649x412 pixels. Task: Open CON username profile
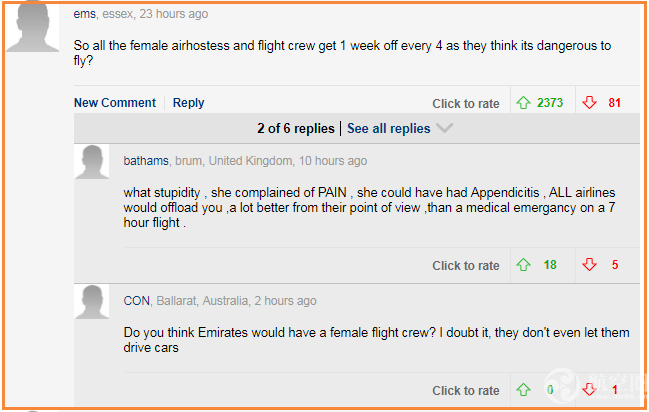[136, 301]
